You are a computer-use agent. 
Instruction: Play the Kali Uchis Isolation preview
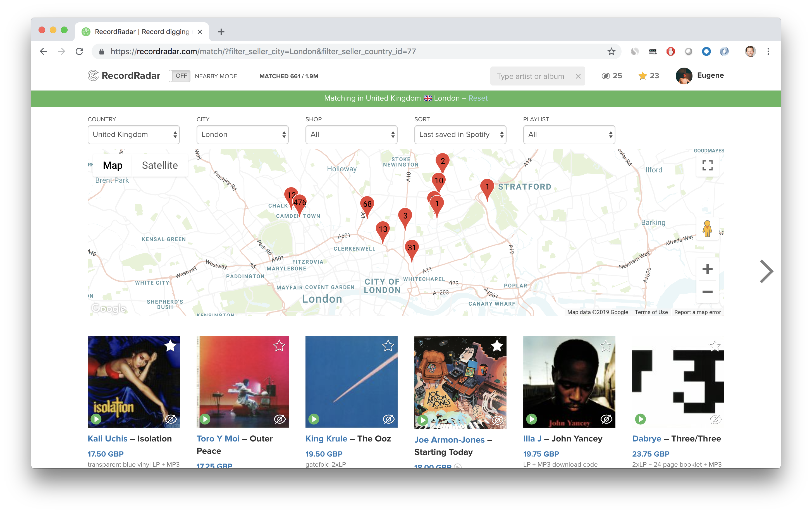coord(96,419)
